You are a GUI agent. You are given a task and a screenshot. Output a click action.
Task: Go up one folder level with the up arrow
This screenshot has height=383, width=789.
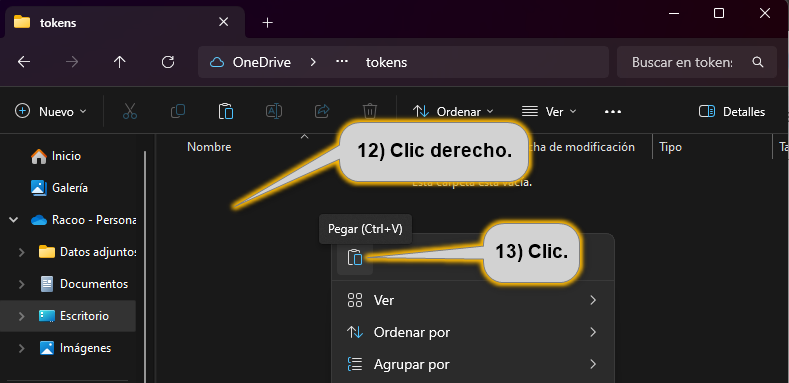119,62
